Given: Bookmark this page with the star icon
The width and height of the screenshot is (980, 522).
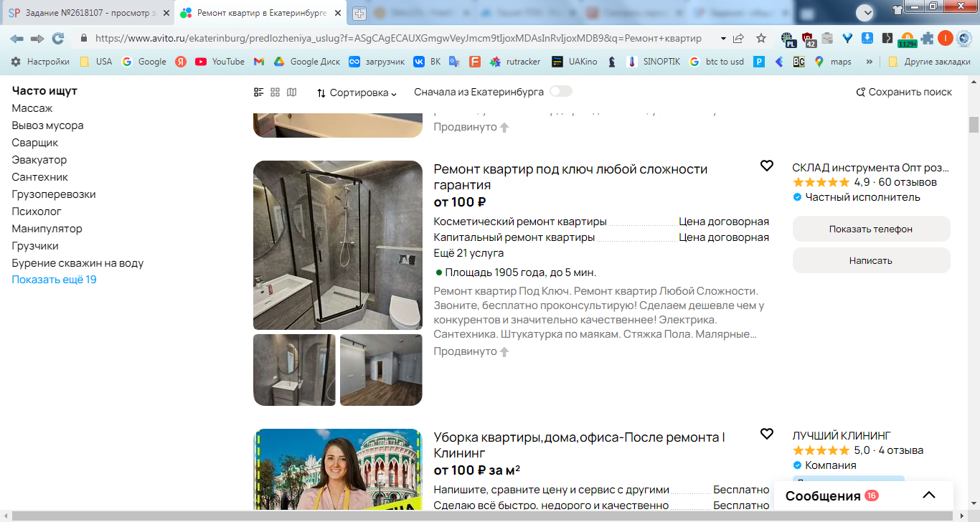Looking at the screenshot, I should click(761, 39).
